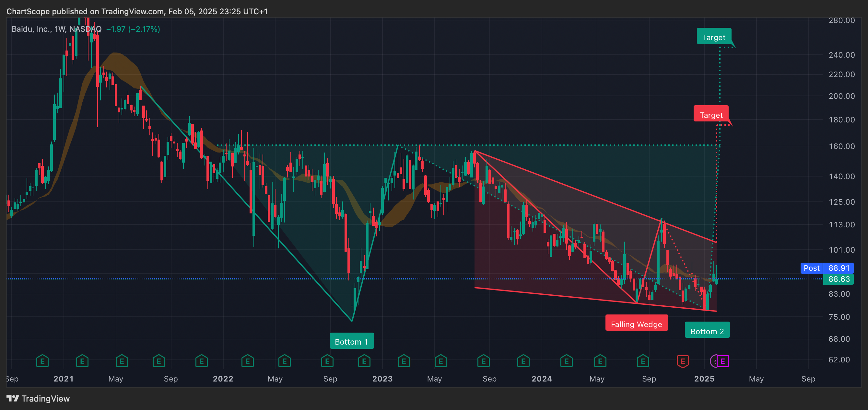
Task: Click earnings E marker directly above May 2024
Action: (x=600, y=361)
